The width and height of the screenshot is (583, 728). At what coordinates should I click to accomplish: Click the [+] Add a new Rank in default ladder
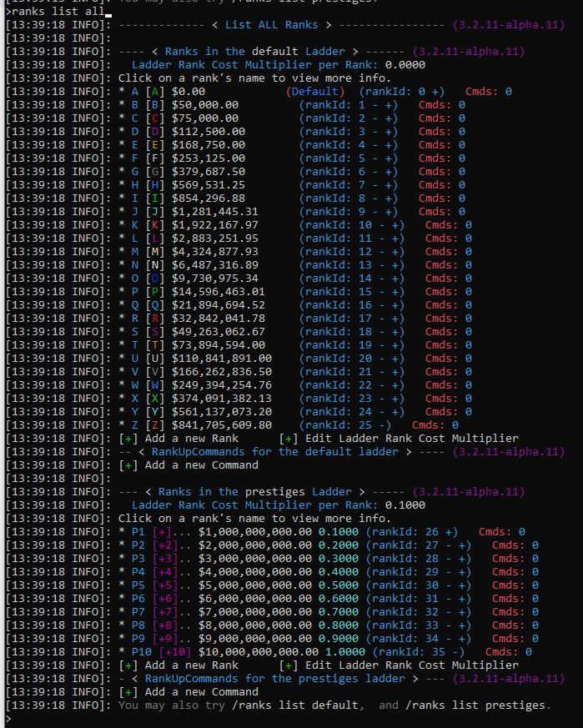tap(178, 439)
